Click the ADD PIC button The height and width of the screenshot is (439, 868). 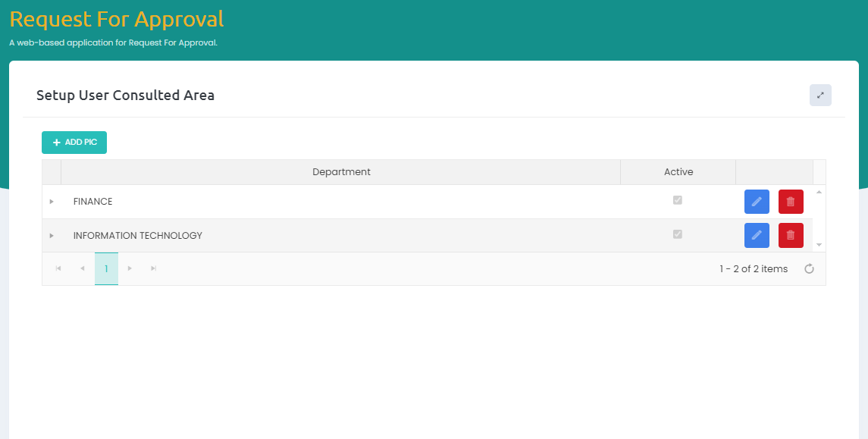pyautogui.click(x=74, y=143)
